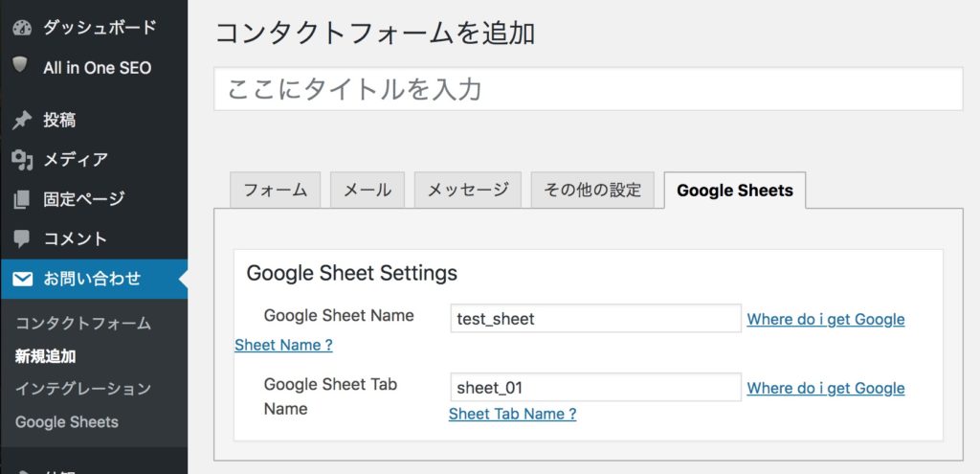Open All in One SEO shield icon

click(21, 66)
